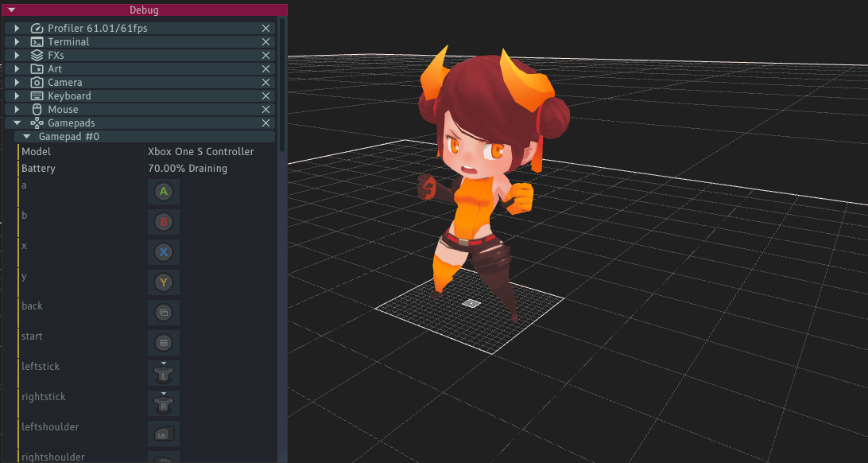Viewport: 868px width, 463px height.
Task: Close the Keyboard section
Action: [x=266, y=96]
